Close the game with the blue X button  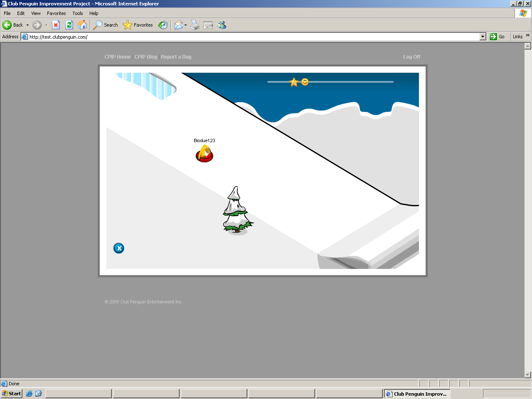coord(119,248)
